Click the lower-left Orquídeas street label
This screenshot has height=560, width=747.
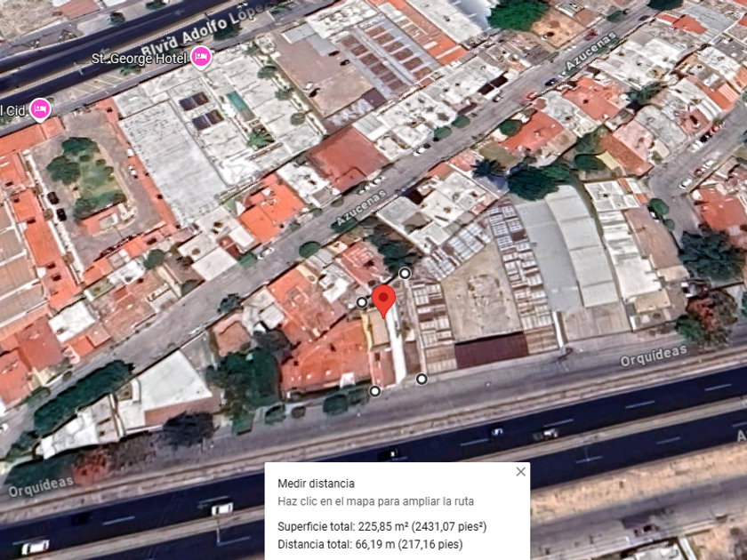pos(42,485)
